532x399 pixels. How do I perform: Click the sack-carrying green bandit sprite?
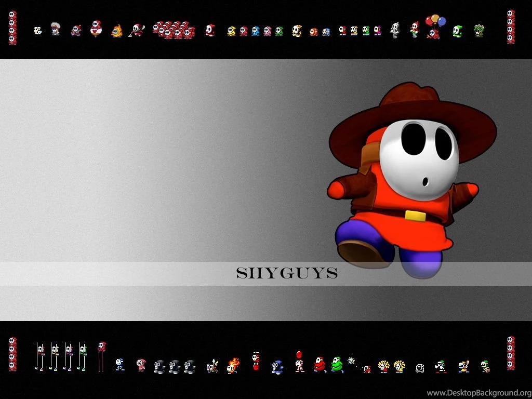pos(485,366)
